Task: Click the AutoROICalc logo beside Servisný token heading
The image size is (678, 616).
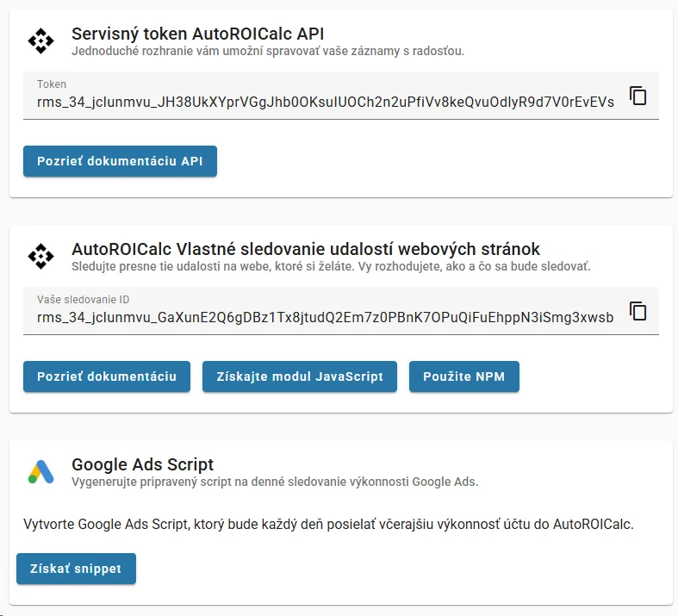Action: [x=41, y=41]
